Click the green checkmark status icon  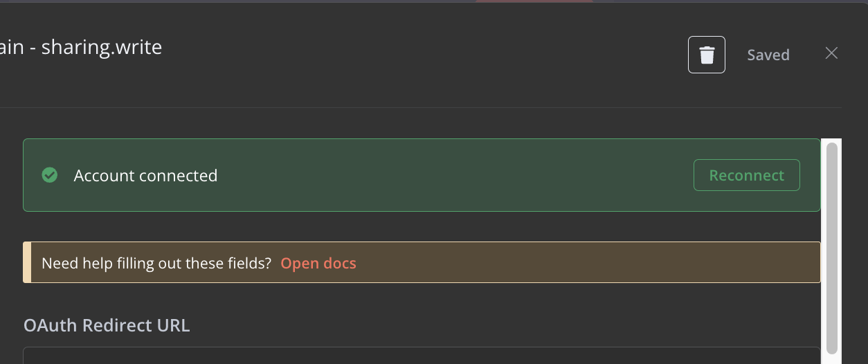coord(50,175)
